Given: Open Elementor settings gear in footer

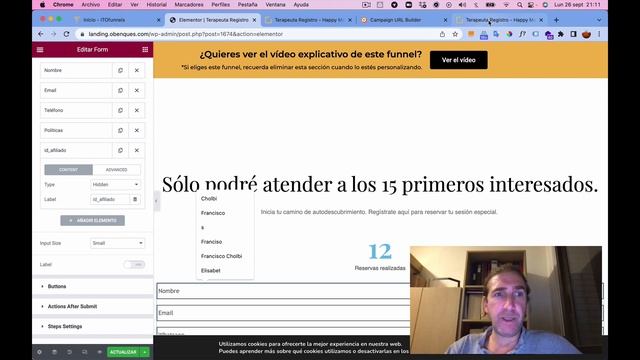Looking at the screenshot, I should click(39, 352).
